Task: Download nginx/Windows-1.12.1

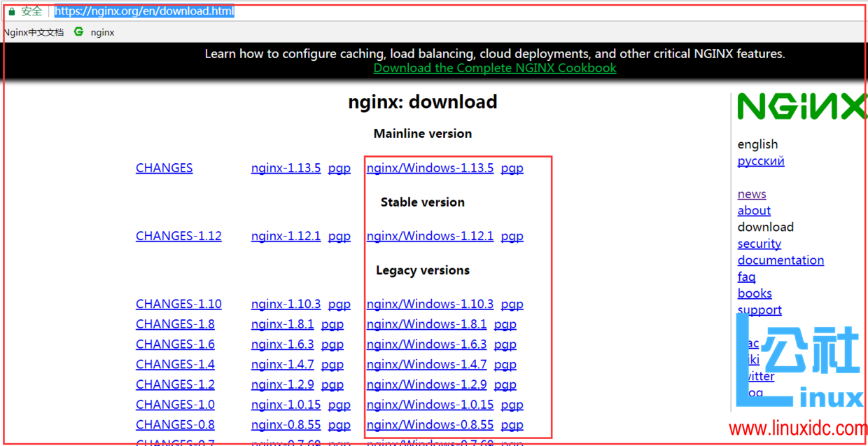Action: pos(430,236)
